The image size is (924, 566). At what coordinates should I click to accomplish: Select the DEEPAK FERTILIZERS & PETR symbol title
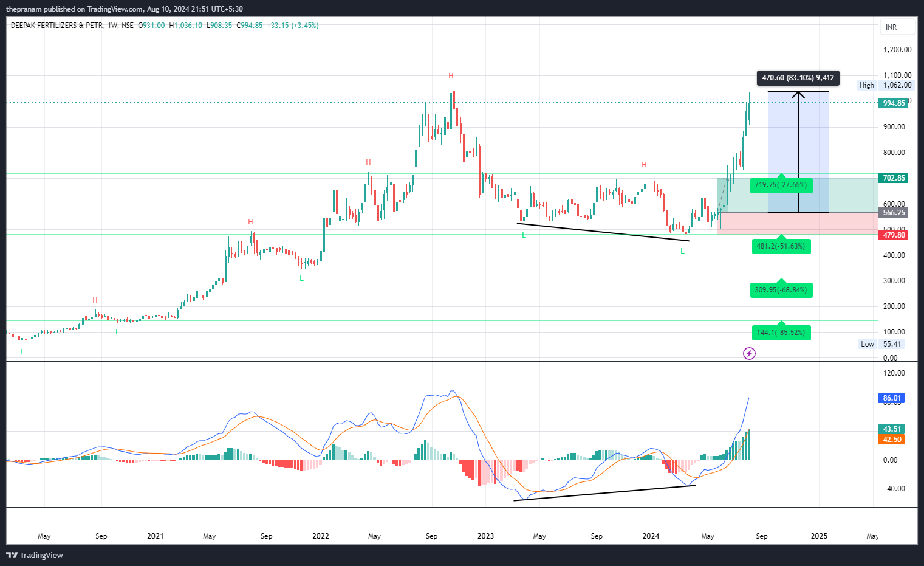(x=57, y=26)
